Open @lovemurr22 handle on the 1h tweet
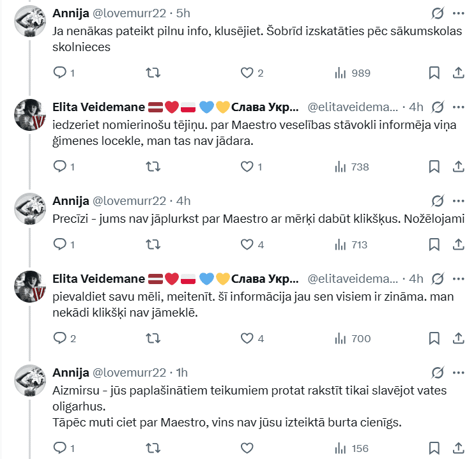 tap(130, 372)
